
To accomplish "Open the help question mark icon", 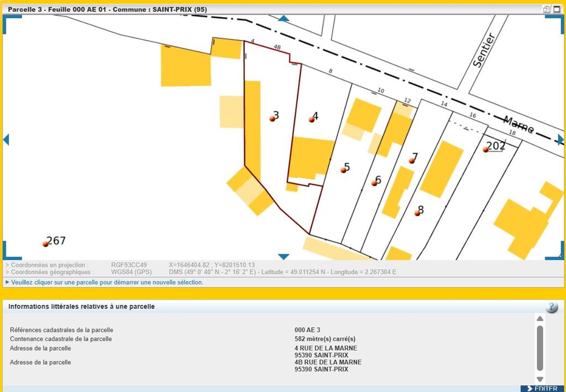I will 552,307.
